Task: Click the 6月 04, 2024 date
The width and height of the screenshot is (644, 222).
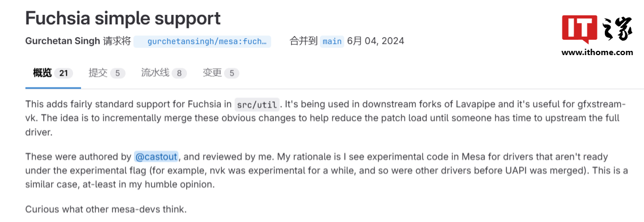Action: tap(375, 41)
